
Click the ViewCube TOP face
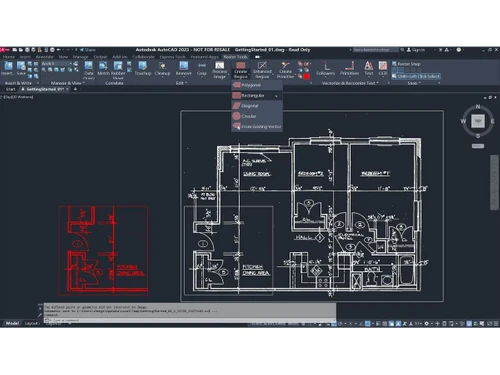(x=478, y=121)
